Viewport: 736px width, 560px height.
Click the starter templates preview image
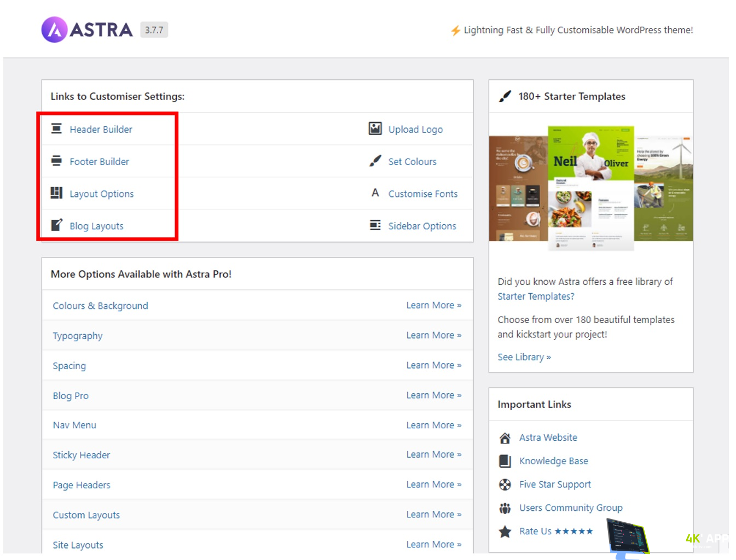[x=590, y=188]
